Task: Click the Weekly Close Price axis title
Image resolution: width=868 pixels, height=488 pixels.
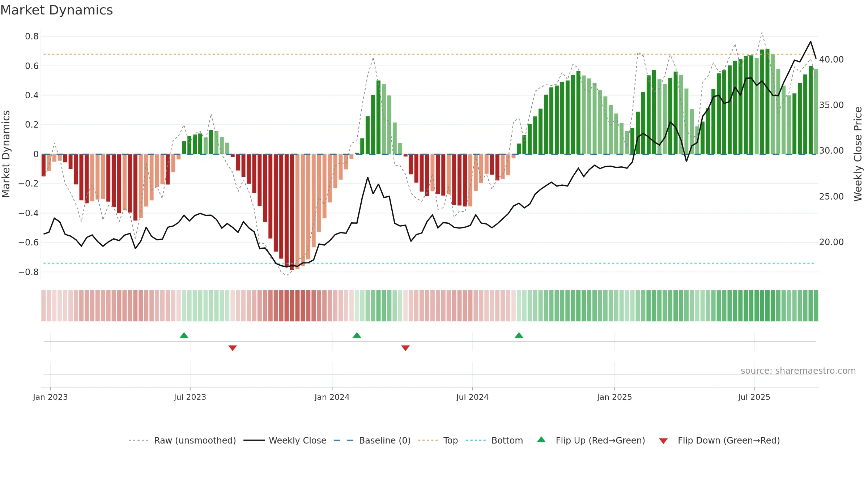Action: click(x=858, y=154)
